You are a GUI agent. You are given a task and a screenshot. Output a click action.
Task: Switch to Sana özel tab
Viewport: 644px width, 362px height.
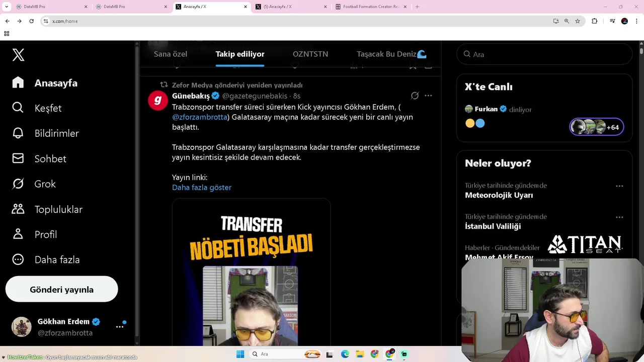tap(171, 54)
